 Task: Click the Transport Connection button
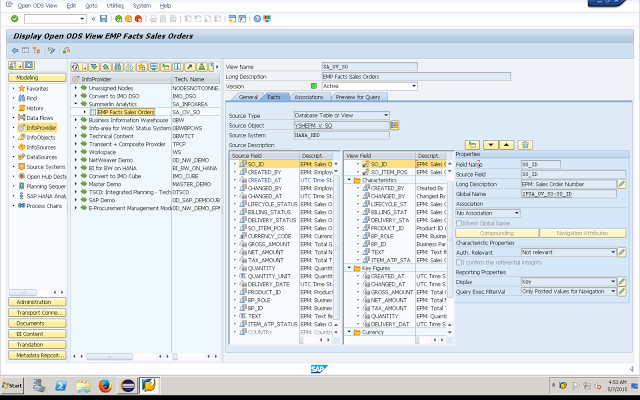37,313
